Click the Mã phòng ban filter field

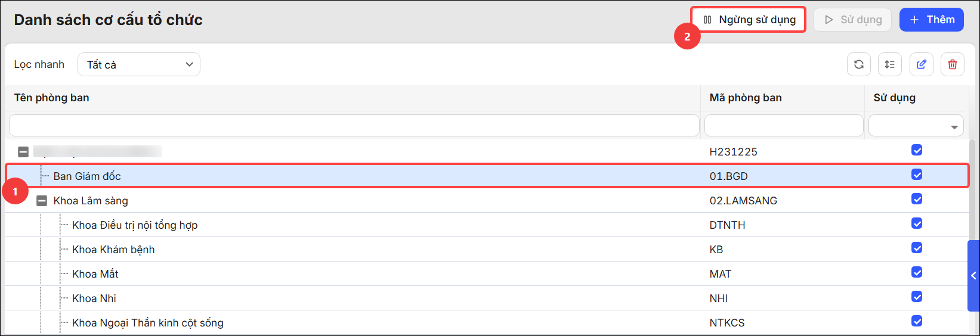click(x=784, y=126)
